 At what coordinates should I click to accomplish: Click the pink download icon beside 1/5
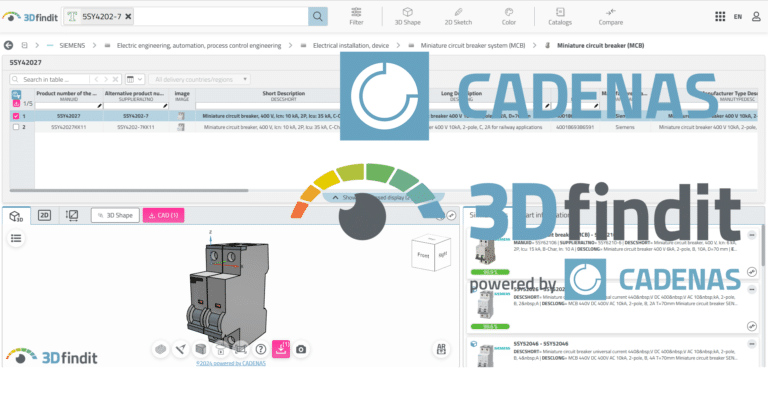(16, 103)
